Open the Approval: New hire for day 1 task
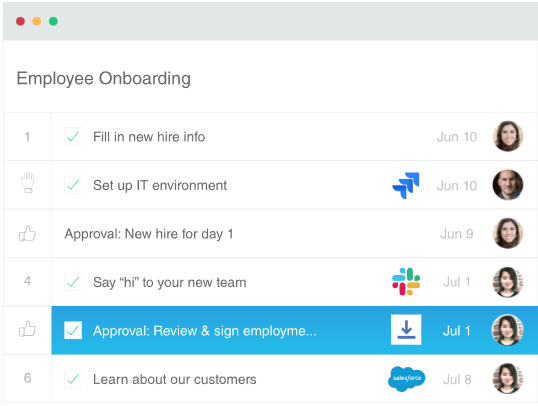Viewport: 538px width, 406px height. [149, 234]
